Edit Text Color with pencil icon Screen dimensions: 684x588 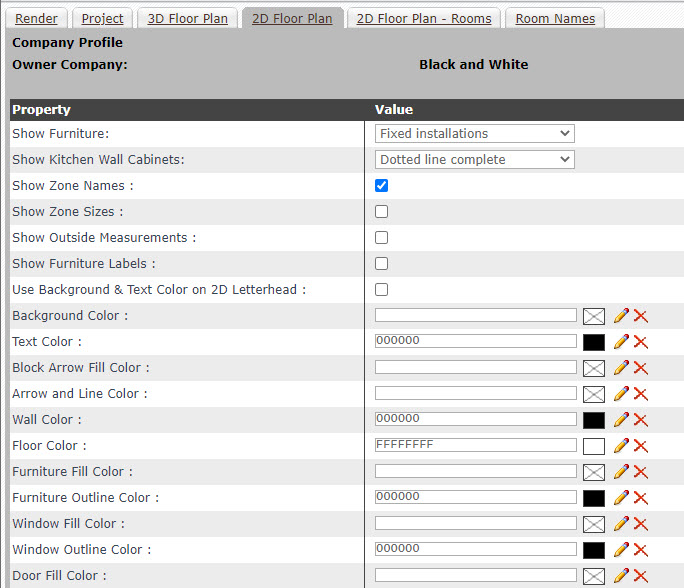coord(621,342)
